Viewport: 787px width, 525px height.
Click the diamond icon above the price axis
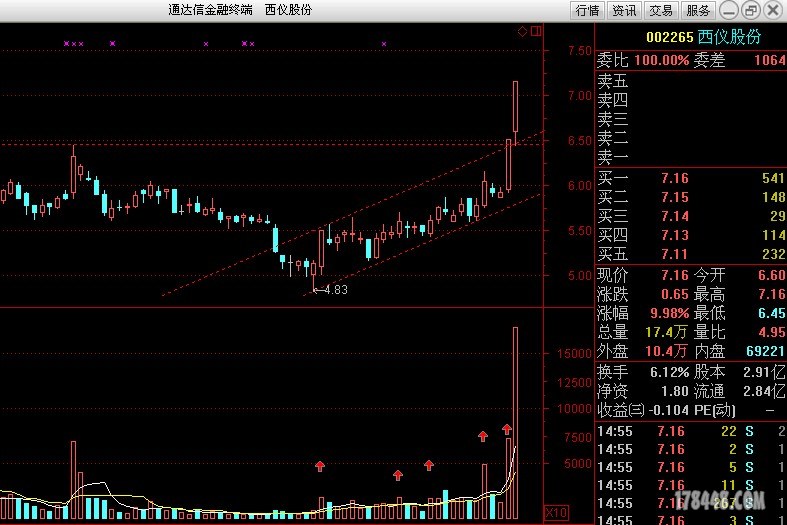(x=522, y=32)
